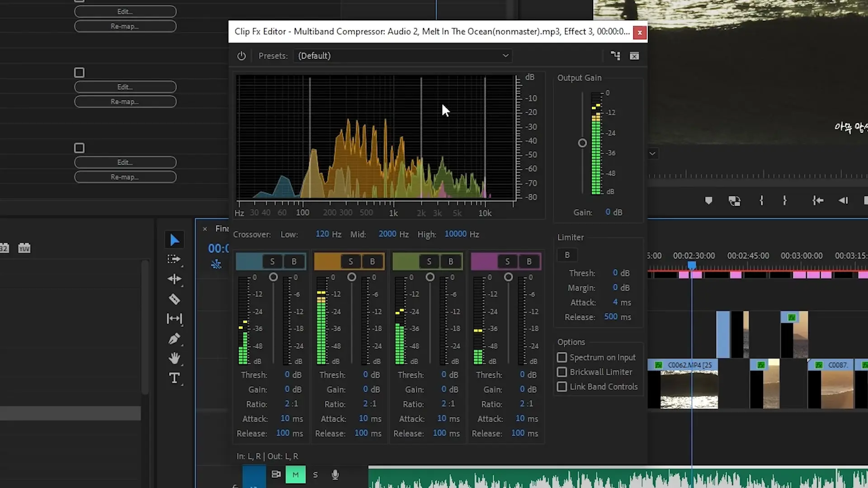Bypass the green high-mid band
Viewport: 868px width, 488px height.
451,262
